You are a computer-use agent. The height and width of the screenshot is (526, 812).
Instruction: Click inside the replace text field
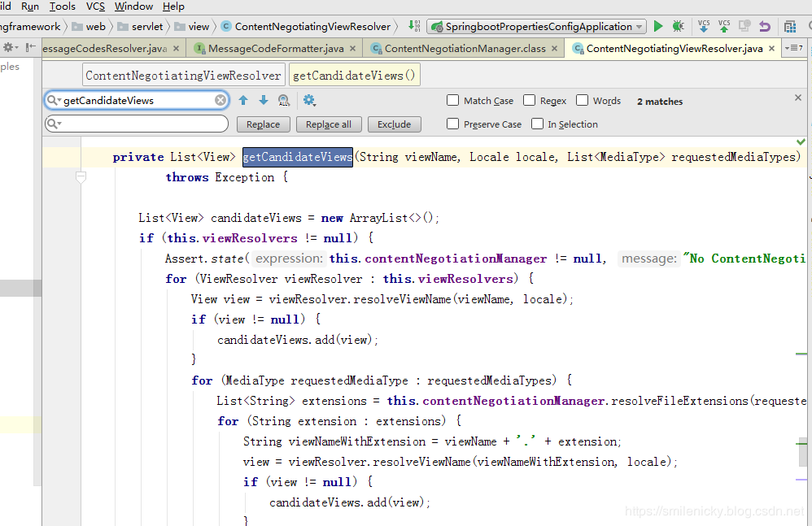pos(142,124)
